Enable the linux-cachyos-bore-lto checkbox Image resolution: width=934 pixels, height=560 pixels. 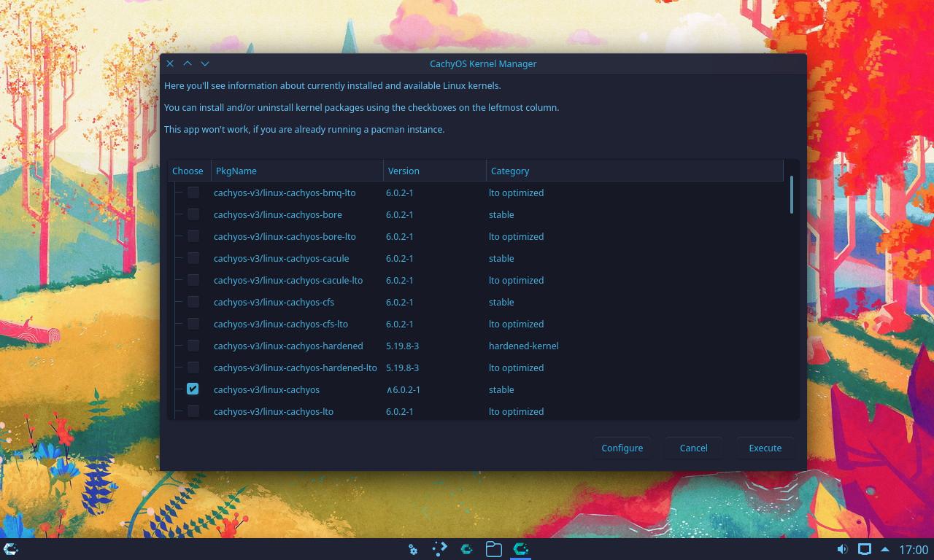coord(193,236)
